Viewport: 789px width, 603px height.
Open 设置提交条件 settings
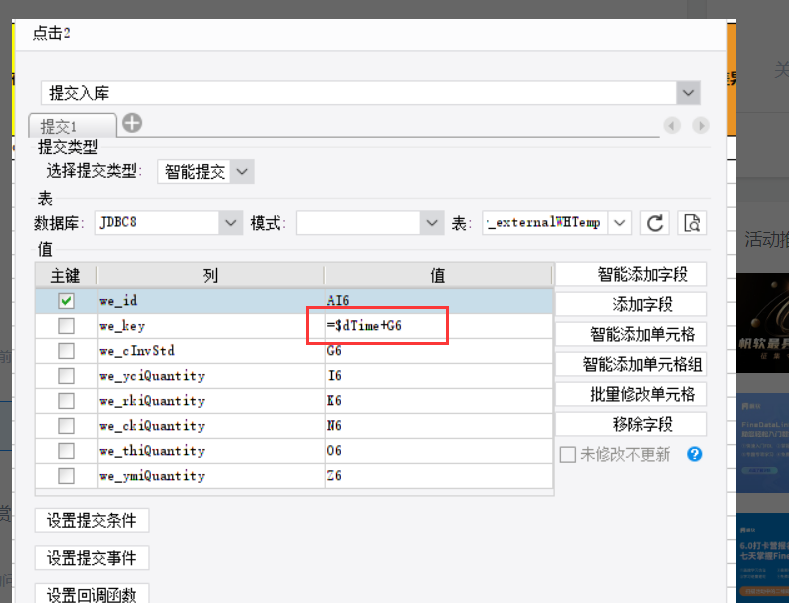(x=92, y=520)
